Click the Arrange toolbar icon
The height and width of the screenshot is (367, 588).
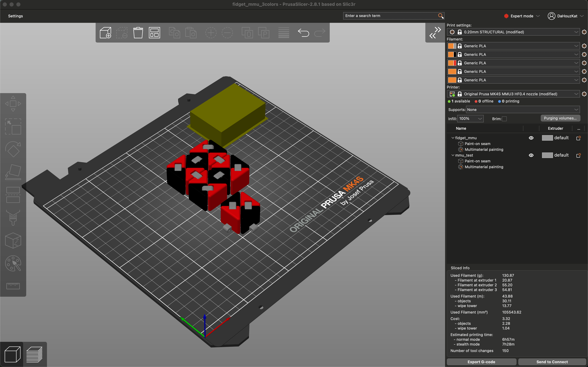[154, 33]
